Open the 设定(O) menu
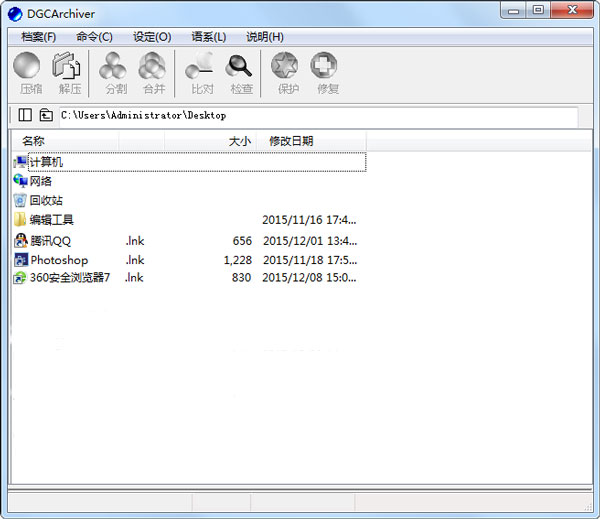The height and width of the screenshot is (519, 600). tap(152, 37)
